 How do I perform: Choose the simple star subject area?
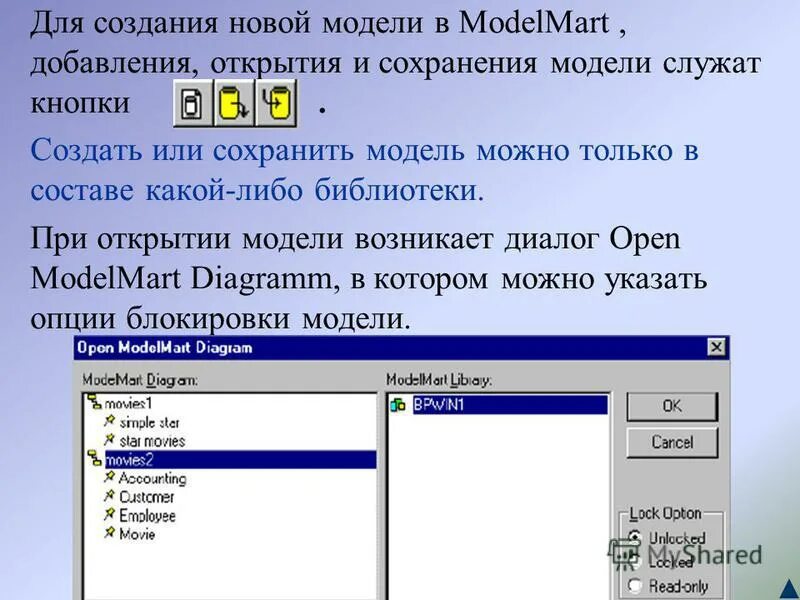tap(149, 422)
